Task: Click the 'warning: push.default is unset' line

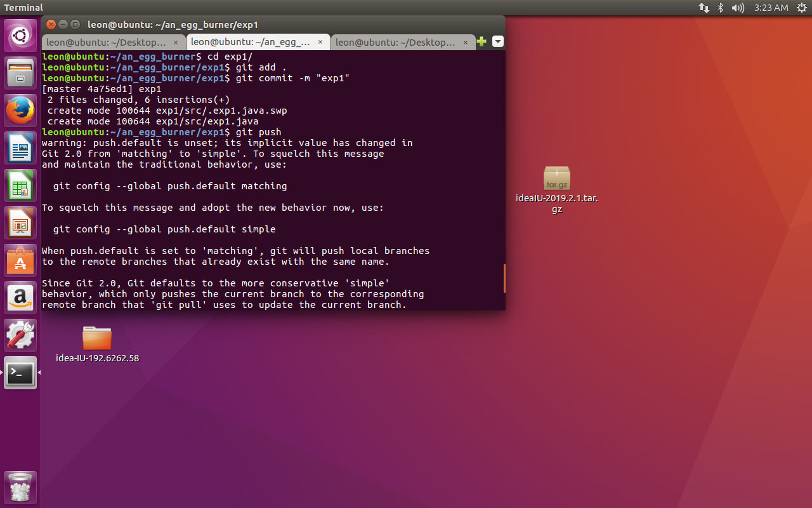Action: coord(227,143)
